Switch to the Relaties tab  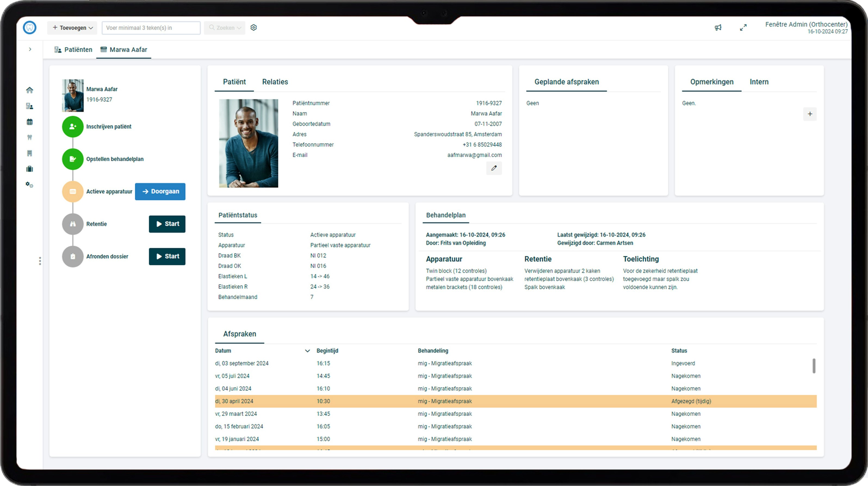275,82
